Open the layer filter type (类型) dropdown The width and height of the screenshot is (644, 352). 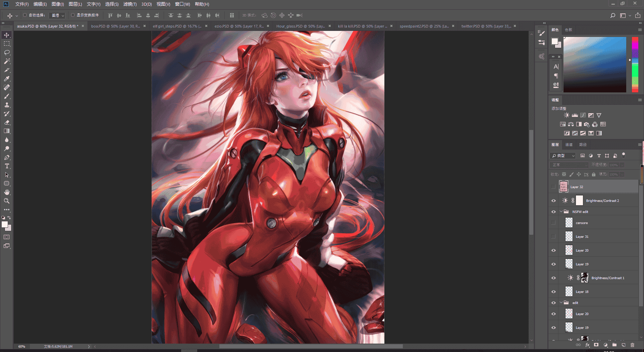pyautogui.click(x=562, y=156)
